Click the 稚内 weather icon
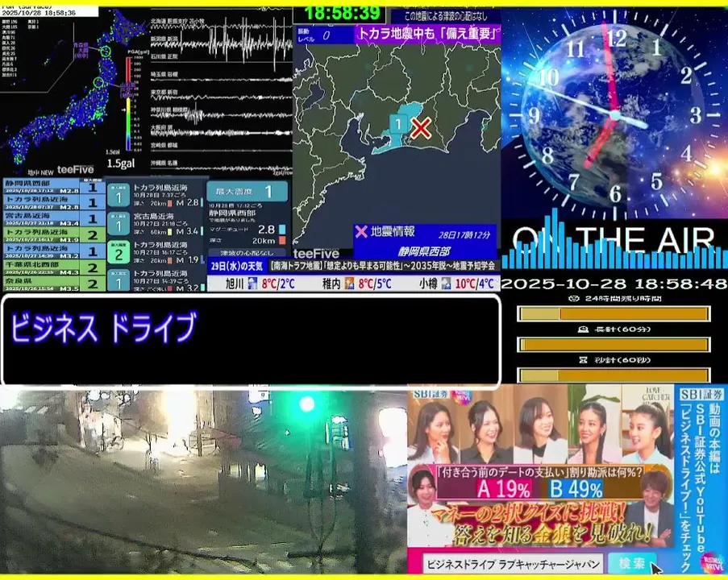The image size is (728, 580). (x=349, y=284)
